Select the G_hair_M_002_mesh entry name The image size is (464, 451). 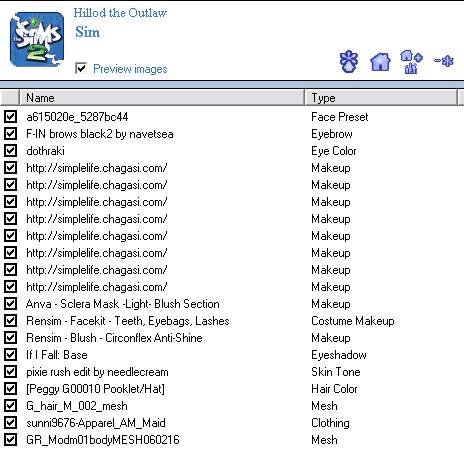pos(77,406)
